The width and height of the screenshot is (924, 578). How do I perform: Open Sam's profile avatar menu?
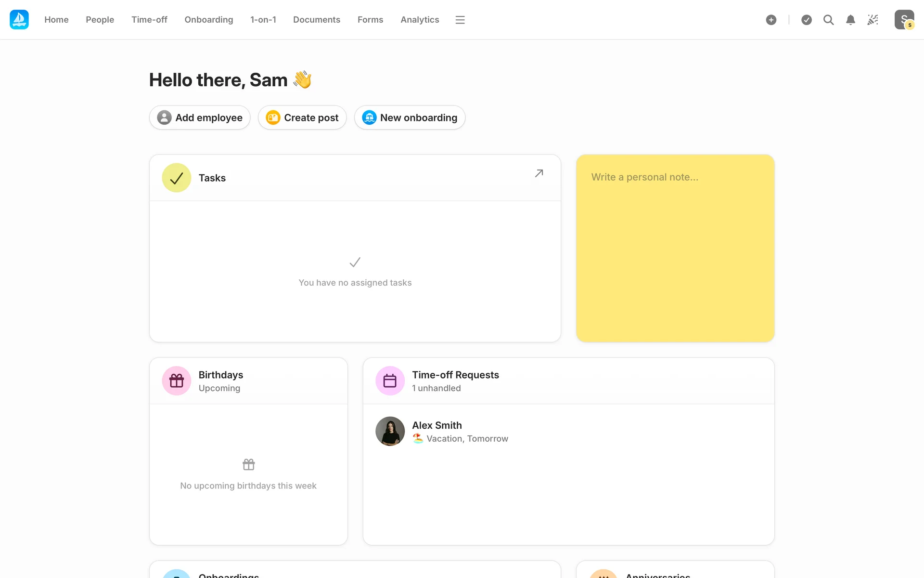[904, 20]
